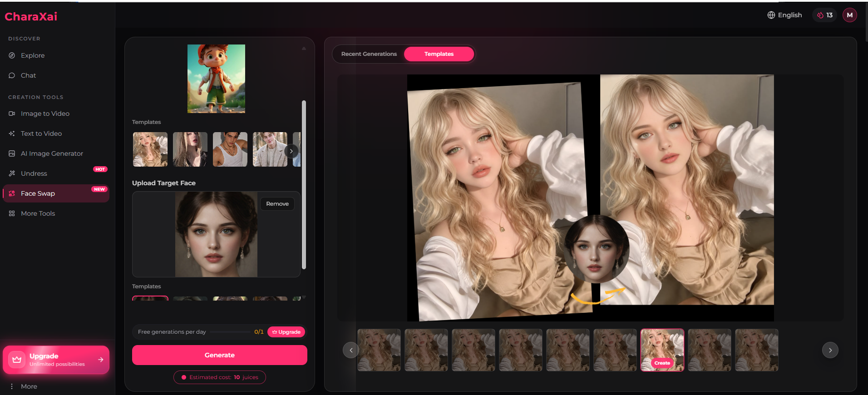Open the Upgrade Unlimited possibilities banner
The height and width of the screenshot is (395, 868).
click(x=56, y=360)
